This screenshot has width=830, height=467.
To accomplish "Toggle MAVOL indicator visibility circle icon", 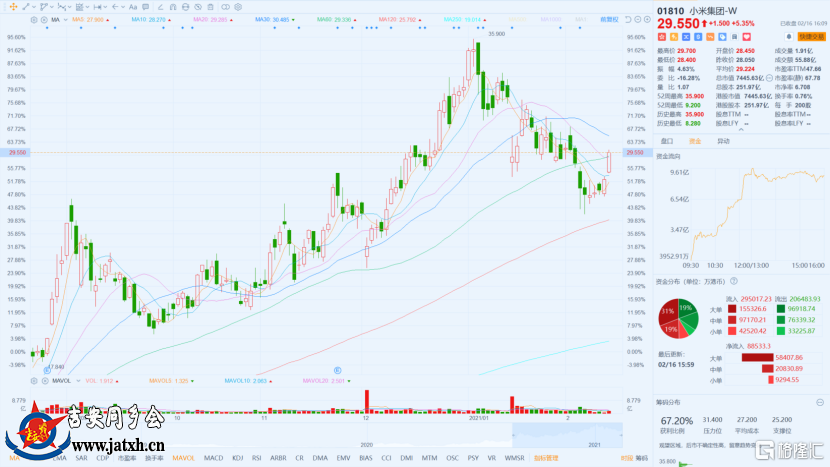I will pos(45,381).
